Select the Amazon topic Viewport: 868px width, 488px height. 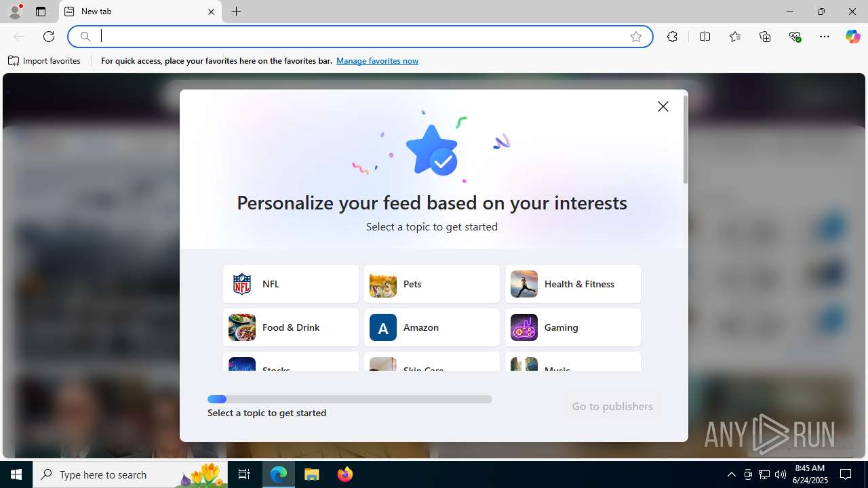pyautogui.click(x=432, y=327)
